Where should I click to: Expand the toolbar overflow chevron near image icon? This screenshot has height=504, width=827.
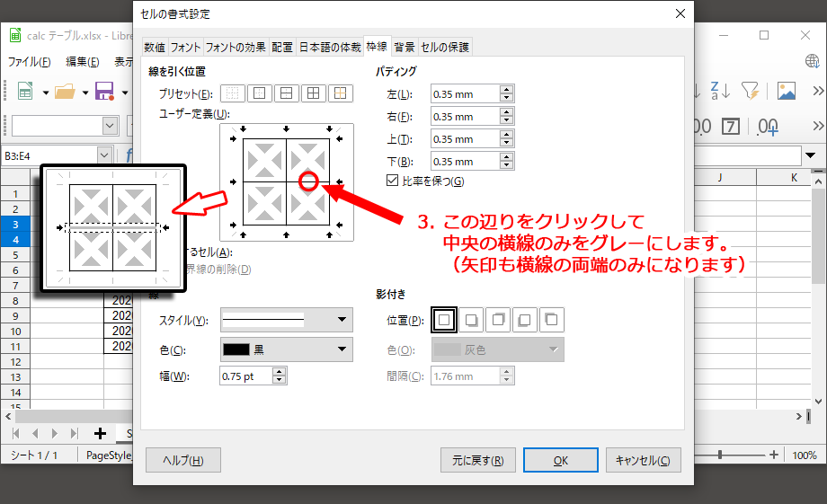818,91
